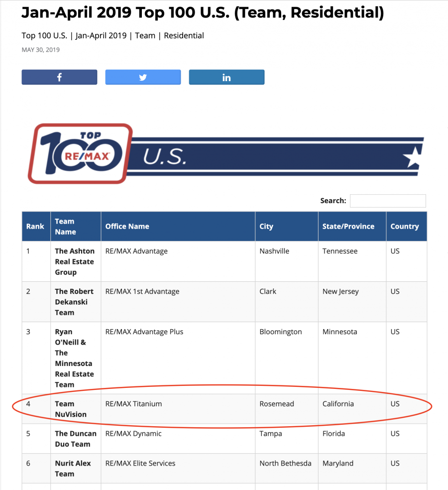Sort table by Rank column
This screenshot has width=448, height=490.
[36, 226]
